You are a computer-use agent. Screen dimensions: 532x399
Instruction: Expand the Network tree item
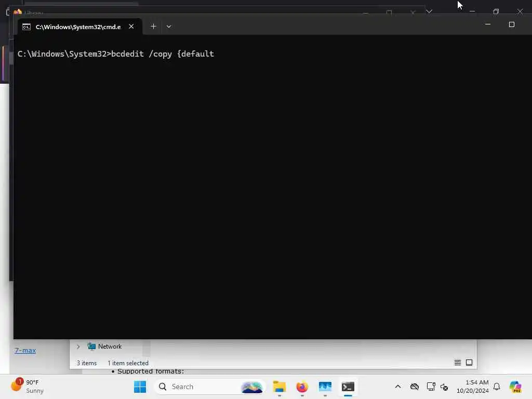[x=78, y=347]
